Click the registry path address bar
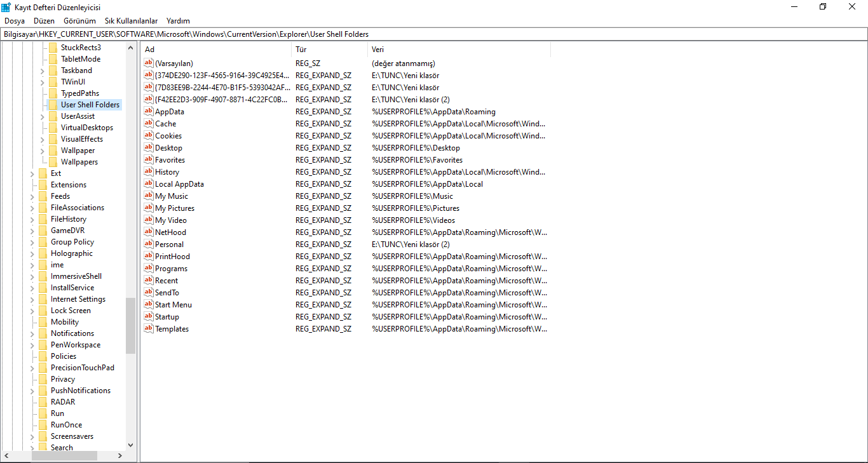The height and width of the screenshot is (463, 868). point(434,34)
